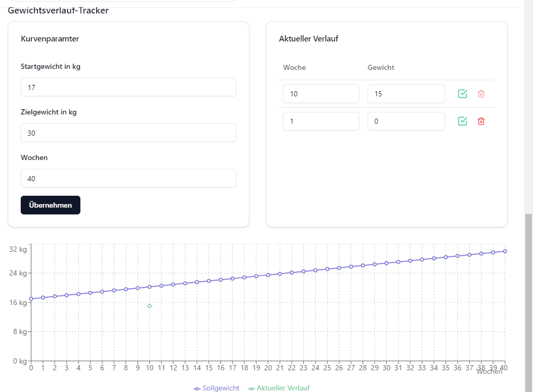Viewport: 533px width, 392px height.
Task: Click the 16 kg axis label
Action: [x=18, y=302]
